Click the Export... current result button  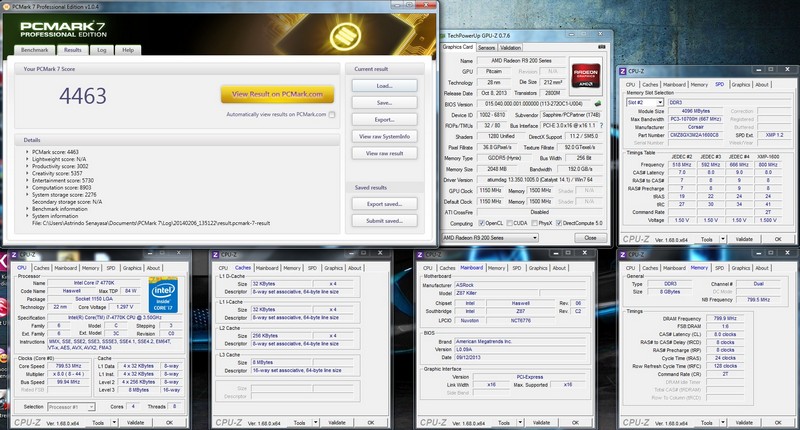(385, 119)
